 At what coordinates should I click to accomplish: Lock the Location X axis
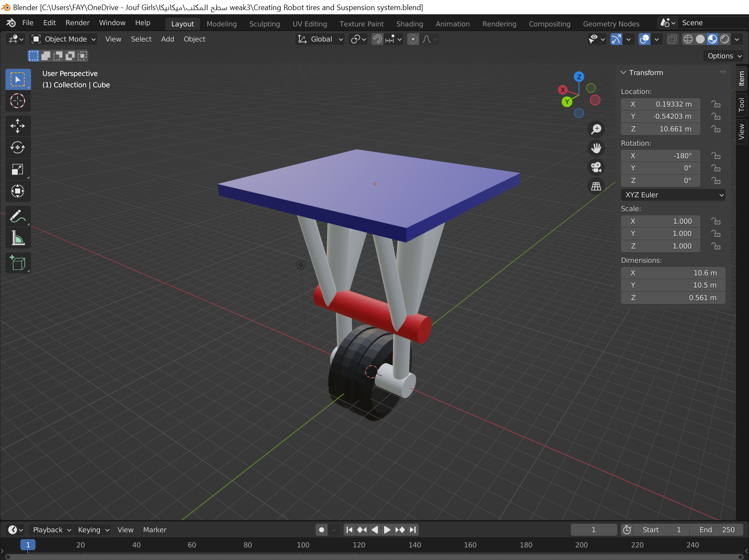pos(716,104)
